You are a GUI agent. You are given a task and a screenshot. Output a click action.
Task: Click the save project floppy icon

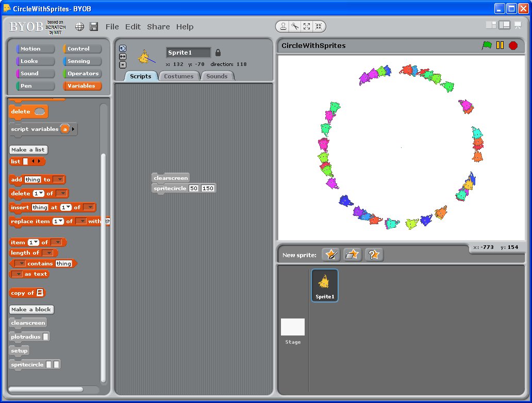click(94, 27)
